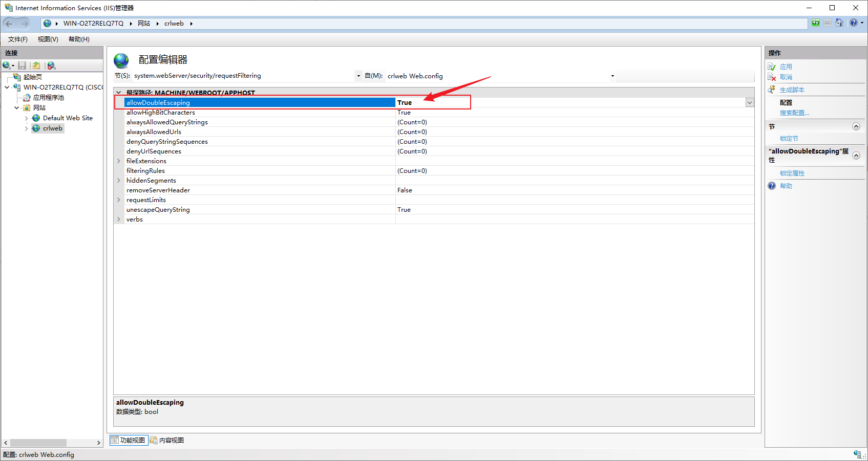Switch to 内容视图 tab
The image size is (868, 461).
[167, 440]
